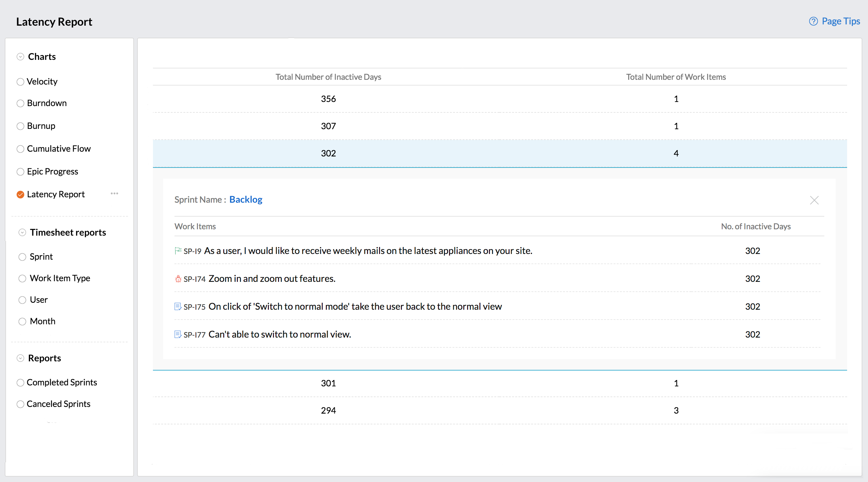Click the task icon beside SP-I77
Screen dimensions: 868x482
[178, 334]
